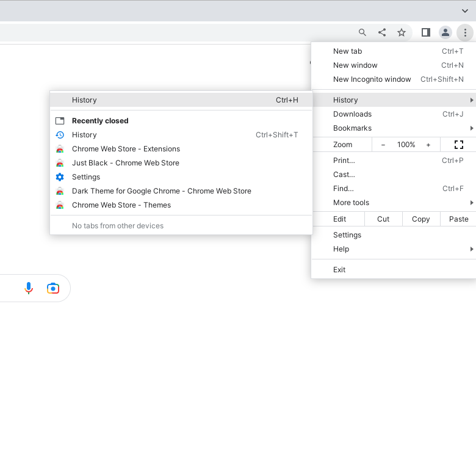Open a New tab from menu
The image size is (476, 467).
(x=394, y=51)
